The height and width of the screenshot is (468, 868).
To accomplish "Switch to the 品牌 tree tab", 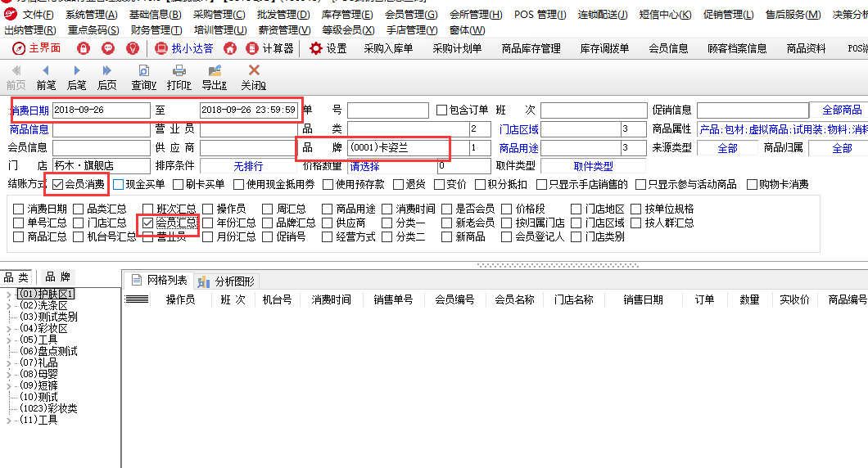I will tap(57, 277).
